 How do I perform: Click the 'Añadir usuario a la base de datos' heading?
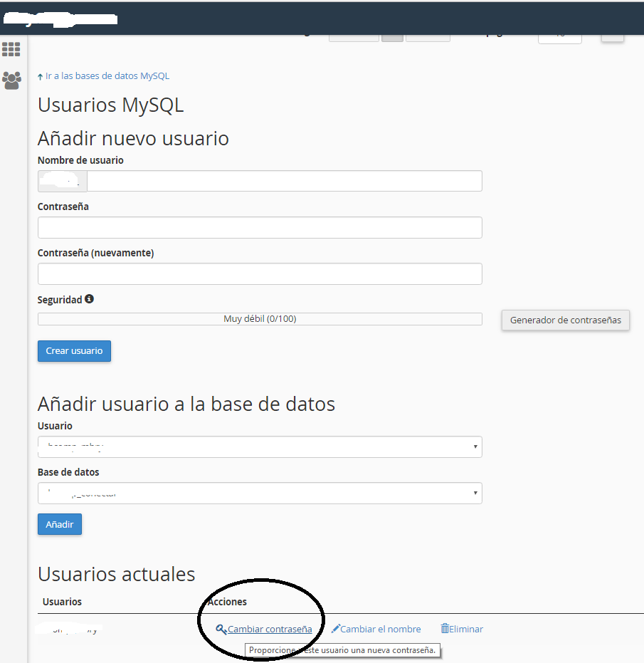[x=186, y=404]
